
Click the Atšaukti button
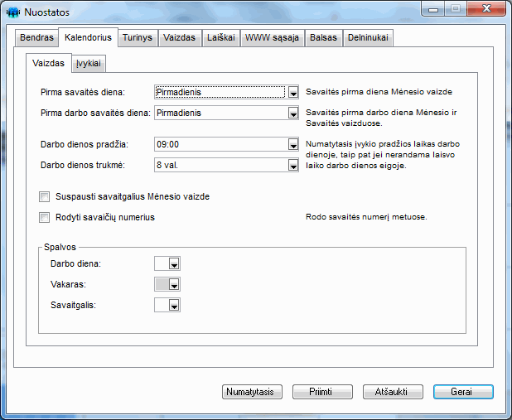click(x=394, y=392)
